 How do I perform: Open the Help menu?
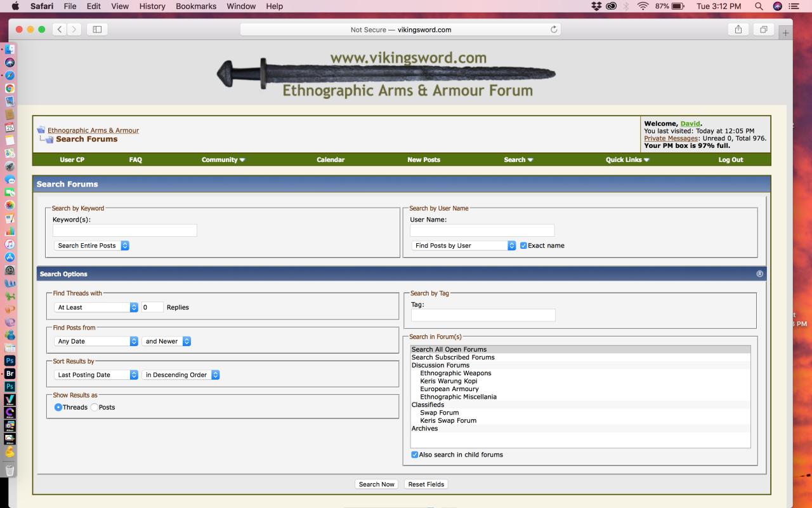tap(275, 6)
